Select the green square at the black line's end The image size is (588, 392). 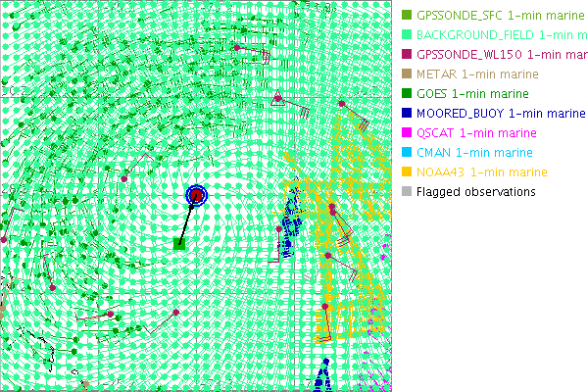point(179,242)
